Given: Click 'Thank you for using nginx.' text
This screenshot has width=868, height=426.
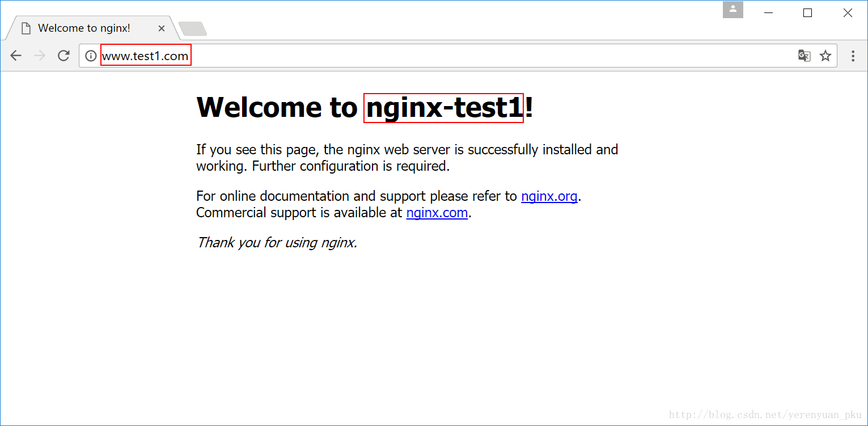Looking at the screenshot, I should (277, 243).
